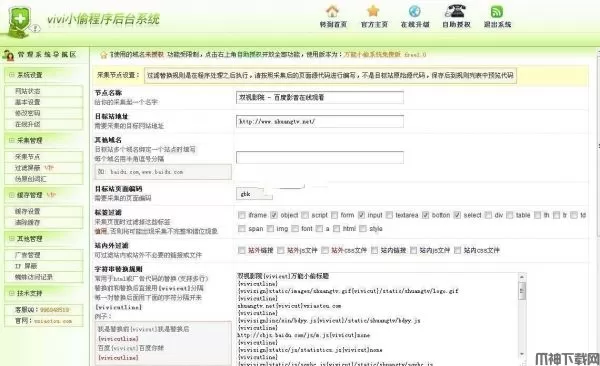Enable the table tag filter checkbox
The image size is (600, 366).
click(x=510, y=215)
